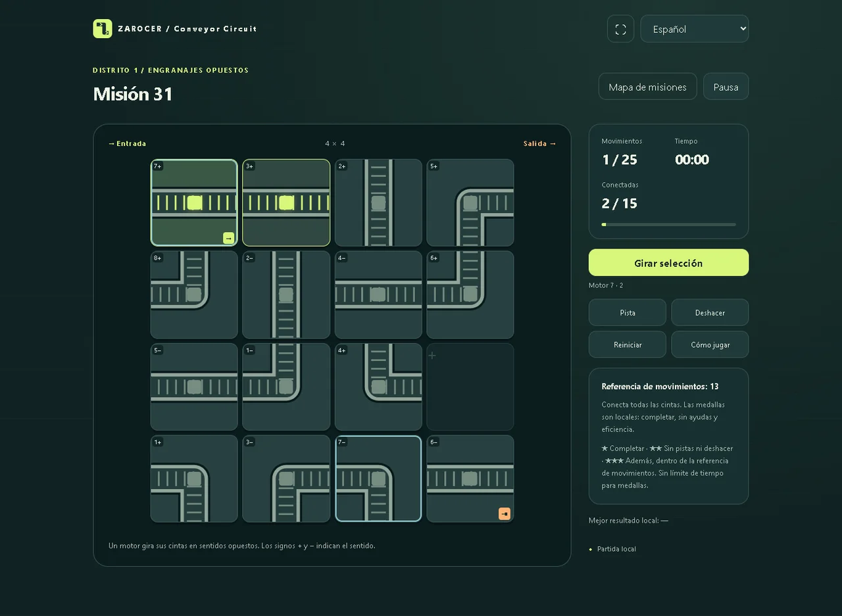Select the vertical conveyor tile labeled 2−
The width and height of the screenshot is (842, 616).
pos(286,295)
